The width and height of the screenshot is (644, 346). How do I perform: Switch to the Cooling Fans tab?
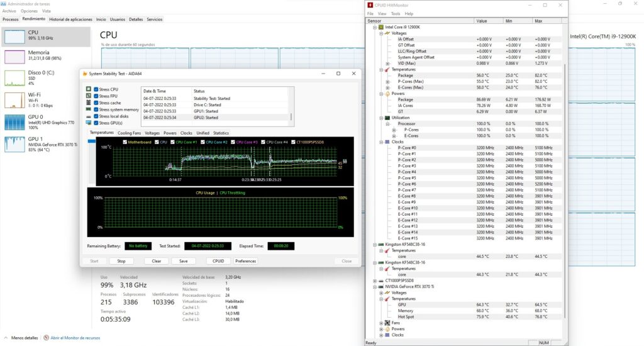(130, 133)
